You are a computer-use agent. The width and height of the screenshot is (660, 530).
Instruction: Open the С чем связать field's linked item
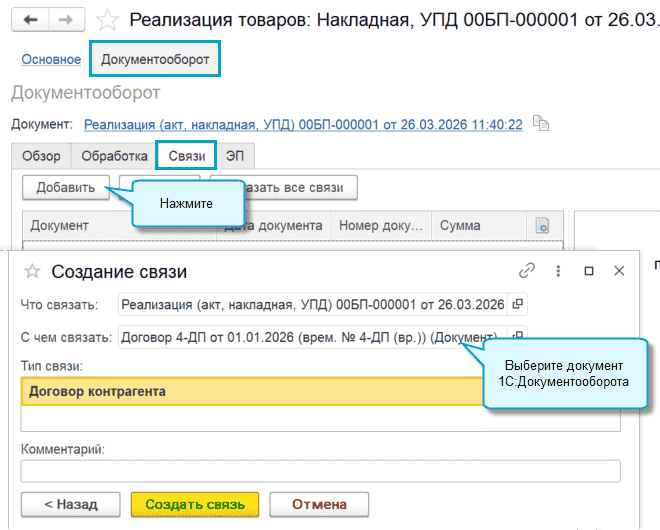(x=517, y=335)
